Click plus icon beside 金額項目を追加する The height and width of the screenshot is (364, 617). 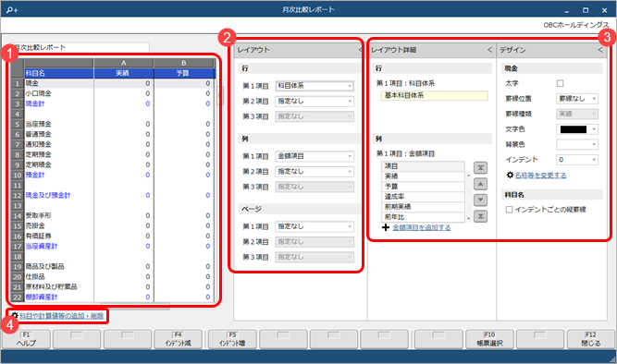[x=386, y=227]
